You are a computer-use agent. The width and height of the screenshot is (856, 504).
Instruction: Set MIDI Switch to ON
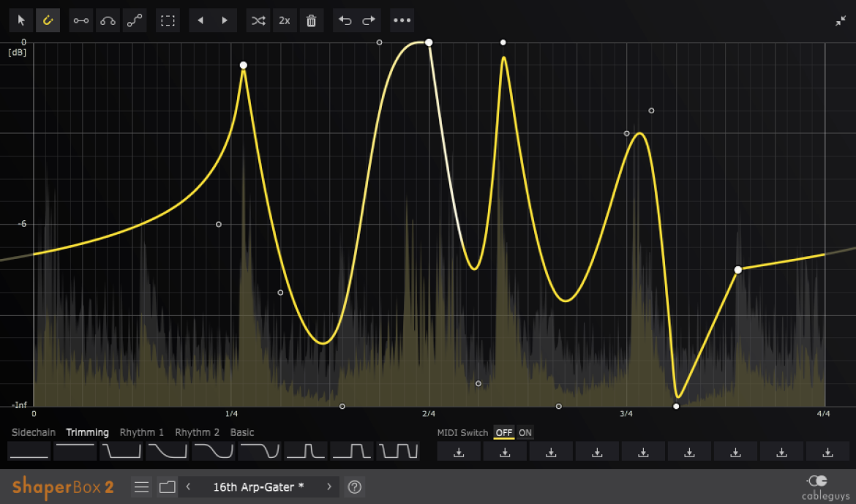[x=525, y=432]
